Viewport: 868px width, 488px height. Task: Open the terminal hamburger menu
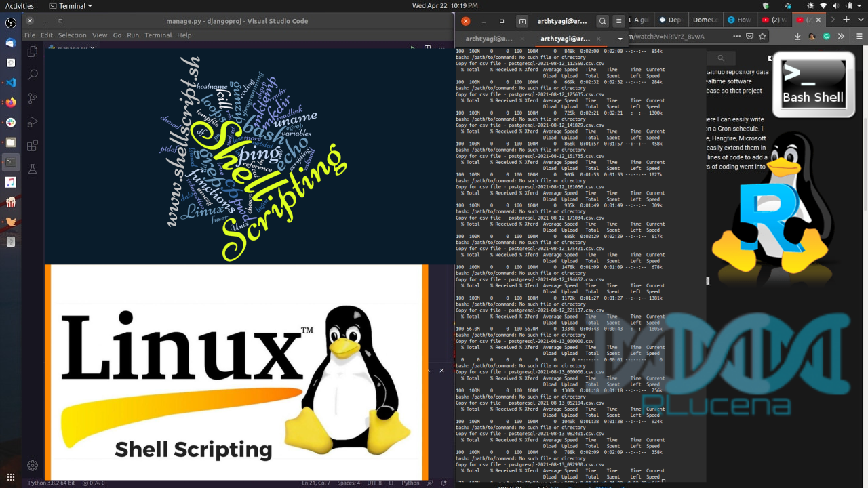pos(618,21)
